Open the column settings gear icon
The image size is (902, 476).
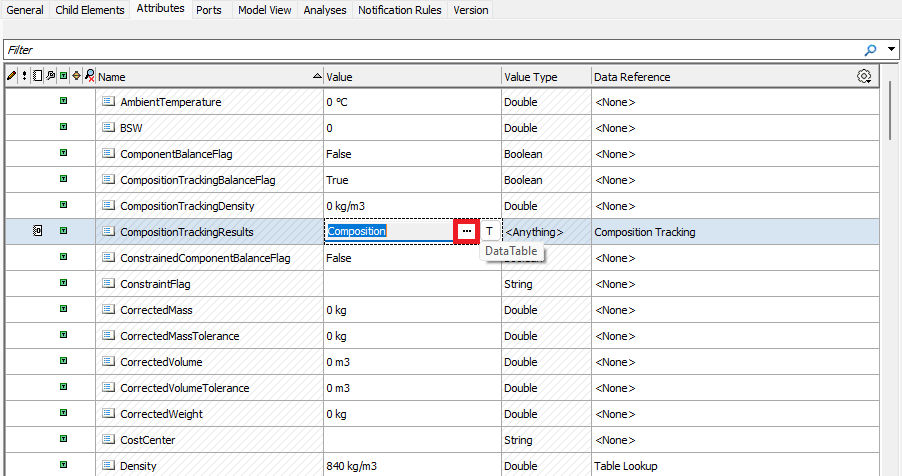click(863, 76)
